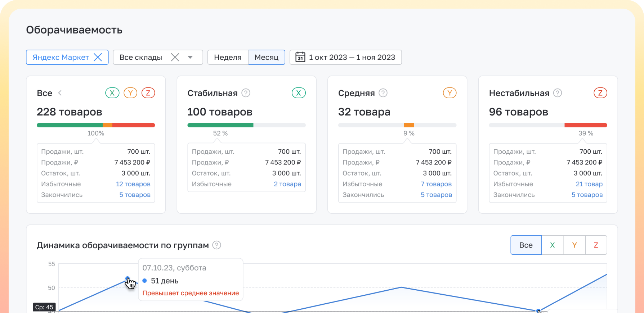Open the Все склады dropdown arrow
644x313 pixels.
click(190, 58)
